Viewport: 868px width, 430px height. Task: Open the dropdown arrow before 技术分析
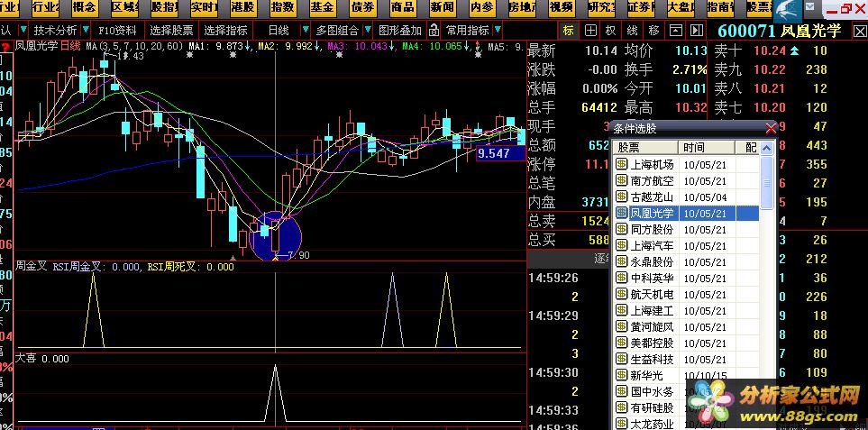pyautogui.click(x=23, y=30)
